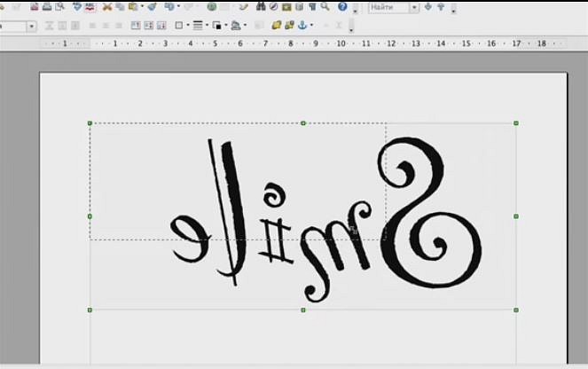588x369 pixels.
Task: Align the image to the top
Action: 136,26
